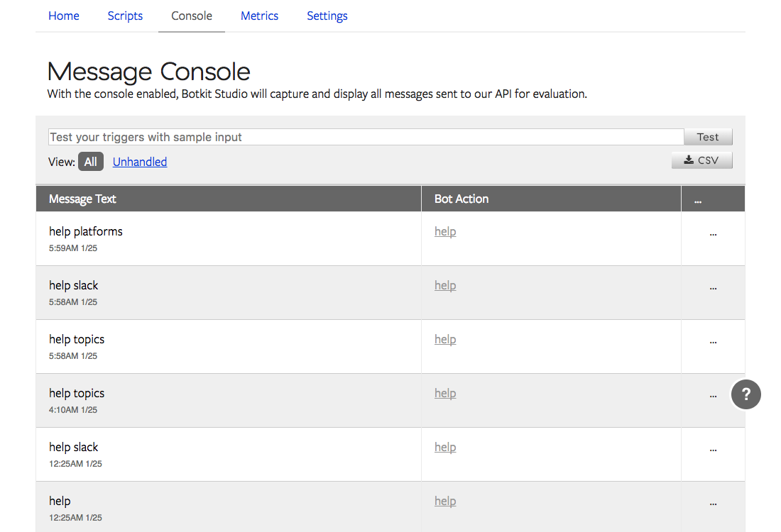This screenshot has height=532, width=781.
Task: Focus the sample input trigger field
Action: (x=366, y=137)
